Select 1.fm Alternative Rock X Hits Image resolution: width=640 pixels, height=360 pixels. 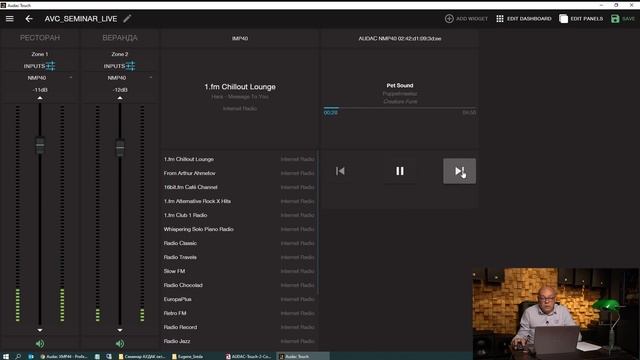tap(239, 201)
